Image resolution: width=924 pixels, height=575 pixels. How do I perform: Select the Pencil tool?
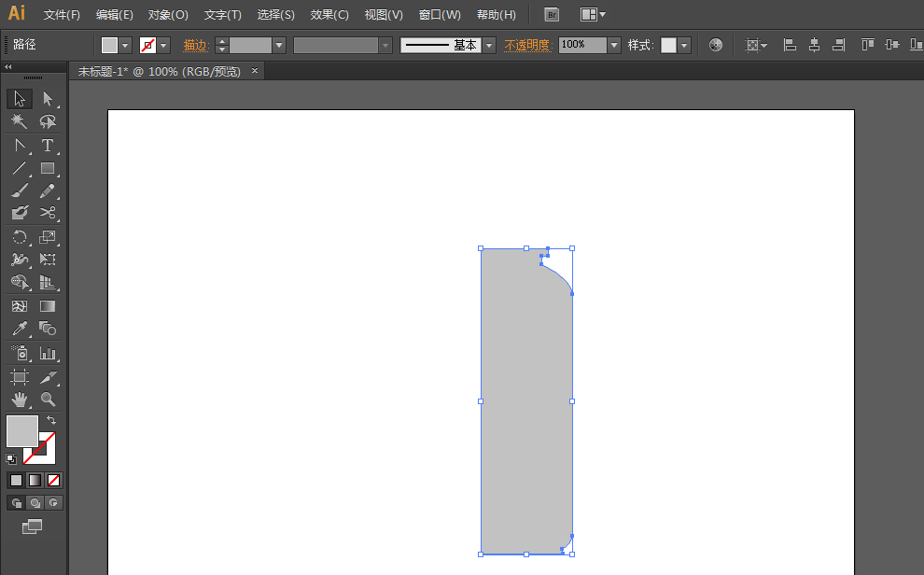[x=48, y=190]
